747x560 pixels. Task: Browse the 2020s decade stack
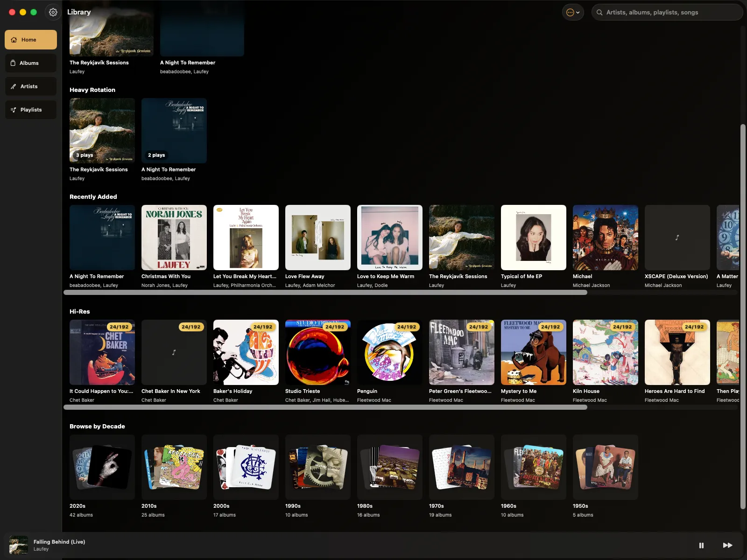pyautogui.click(x=102, y=467)
